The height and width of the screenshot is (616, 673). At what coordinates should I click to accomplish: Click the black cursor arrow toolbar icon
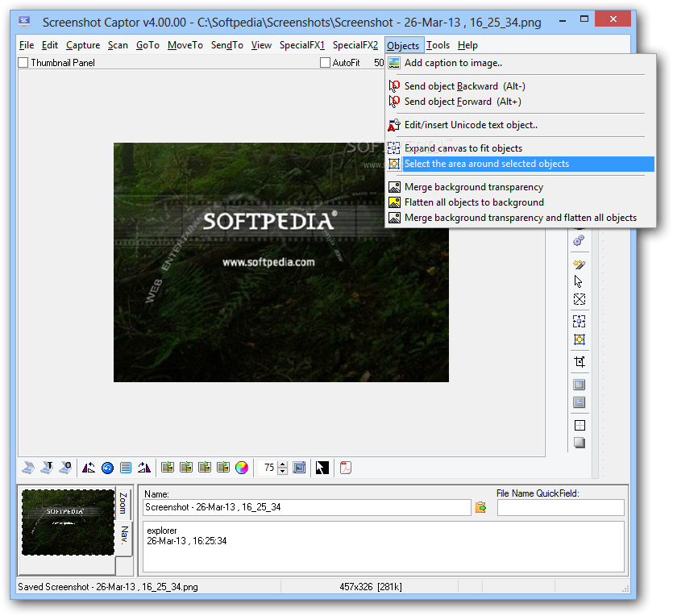[x=322, y=468]
